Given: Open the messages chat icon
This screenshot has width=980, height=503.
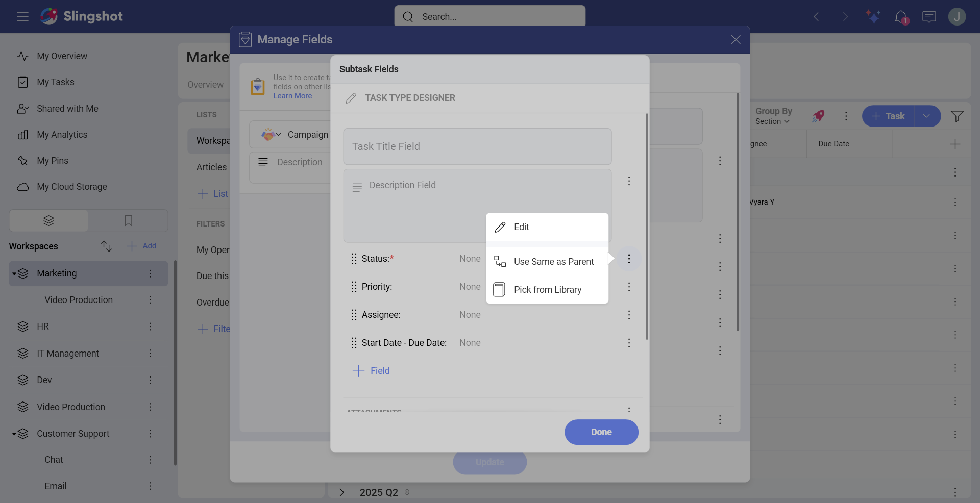Looking at the screenshot, I should click(x=929, y=17).
